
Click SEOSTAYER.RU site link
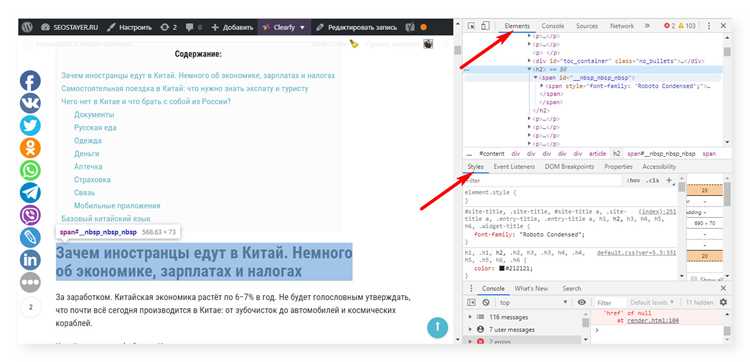[69, 27]
